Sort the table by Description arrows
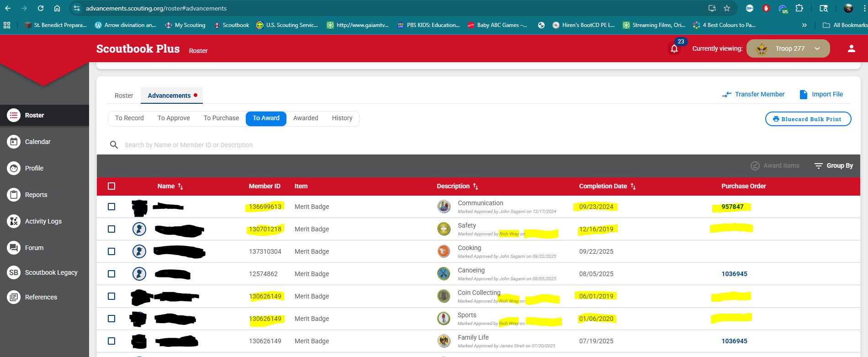 point(476,186)
